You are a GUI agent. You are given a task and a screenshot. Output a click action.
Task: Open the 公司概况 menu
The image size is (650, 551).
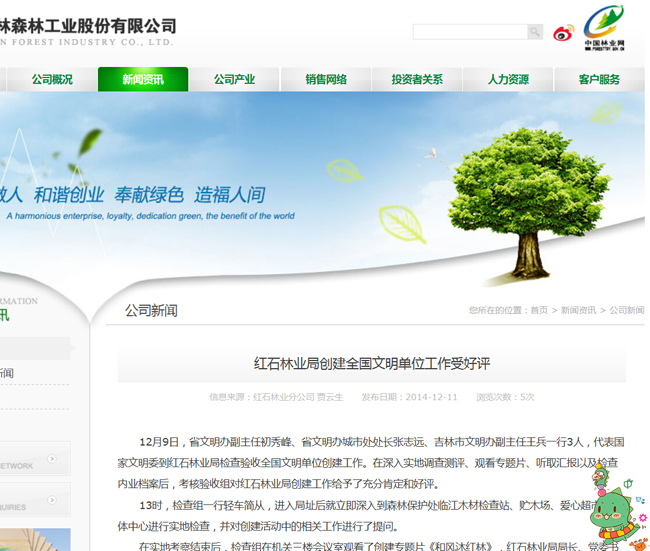[x=52, y=79]
